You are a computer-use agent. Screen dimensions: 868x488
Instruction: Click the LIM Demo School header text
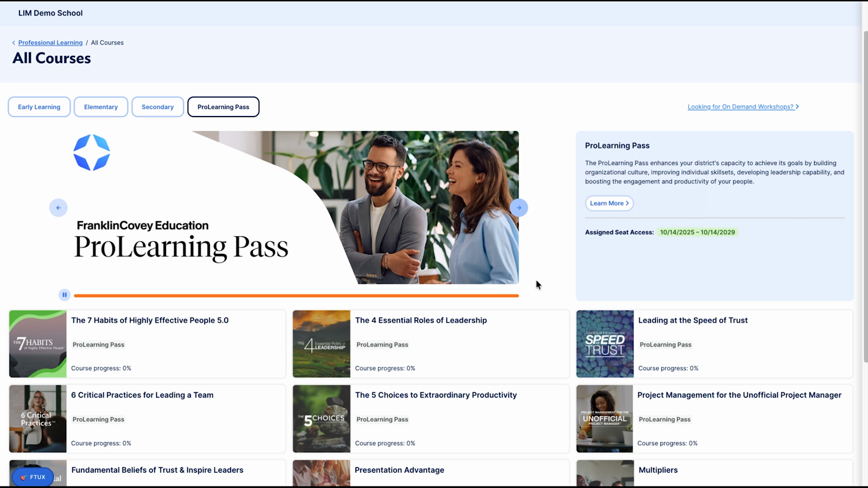coord(50,13)
